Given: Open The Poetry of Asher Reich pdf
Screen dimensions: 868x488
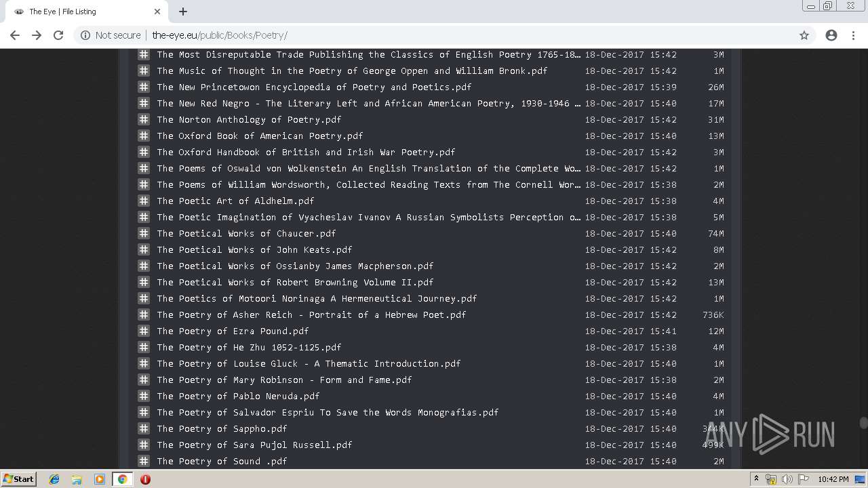Looking at the screenshot, I should click(311, 315).
